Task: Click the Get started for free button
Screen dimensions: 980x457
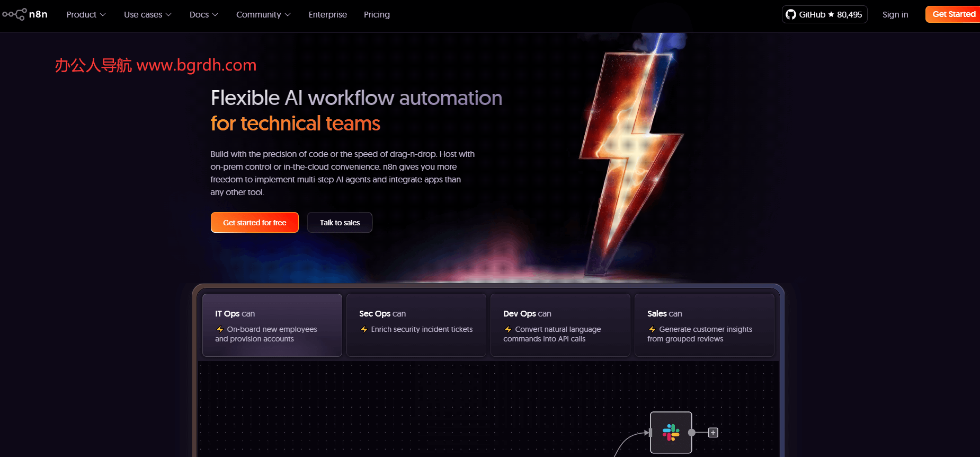Action: click(254, 223)
